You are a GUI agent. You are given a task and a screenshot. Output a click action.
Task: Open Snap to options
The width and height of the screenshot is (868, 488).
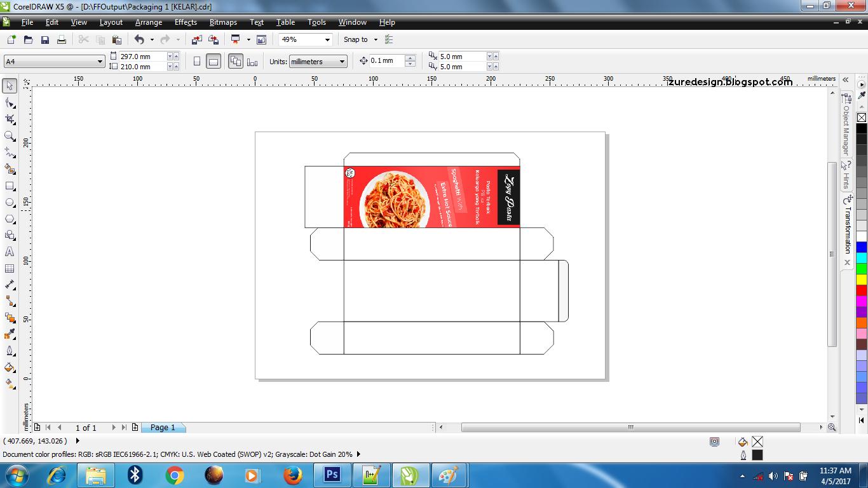pos(360,39)
